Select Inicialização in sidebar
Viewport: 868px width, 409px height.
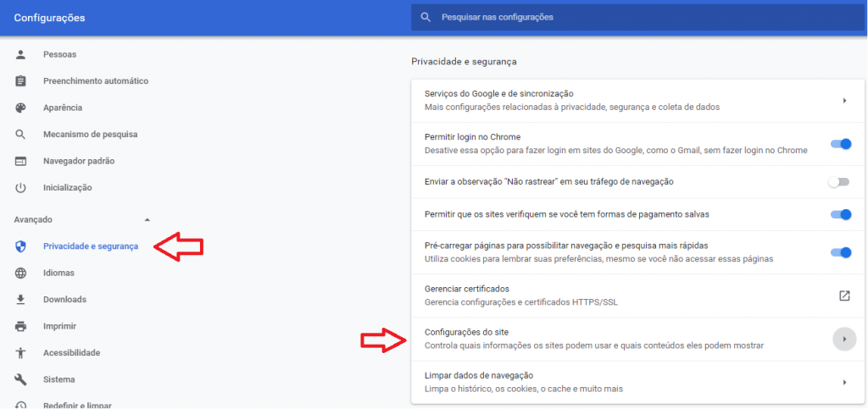(x=68, y=187)
